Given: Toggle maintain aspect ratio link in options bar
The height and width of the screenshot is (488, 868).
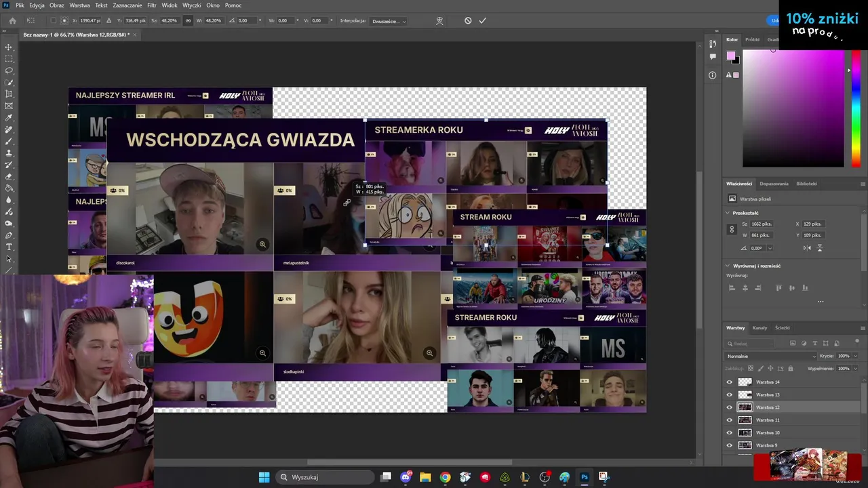Looking at the screenshot, I should (188, 20).
